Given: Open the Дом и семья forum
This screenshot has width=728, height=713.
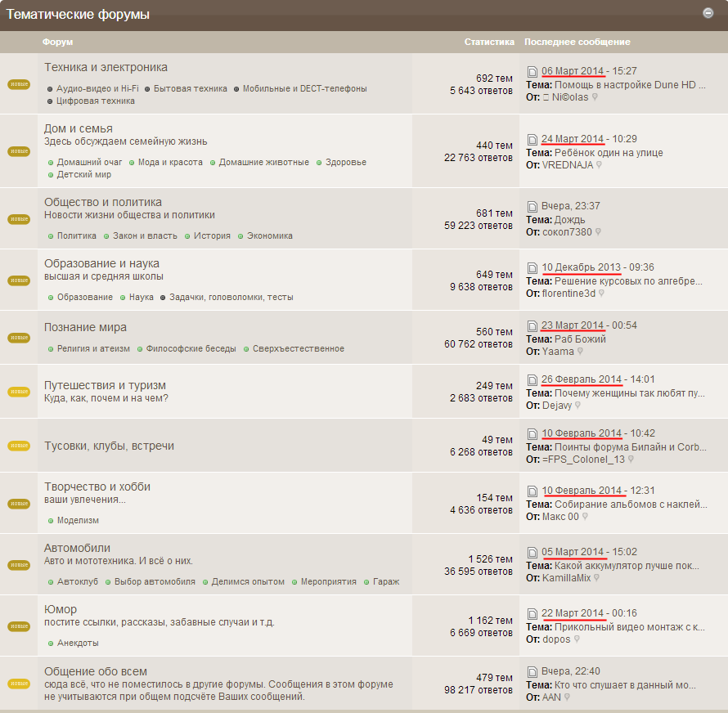Looking at the screenshot, I should 78,128.
